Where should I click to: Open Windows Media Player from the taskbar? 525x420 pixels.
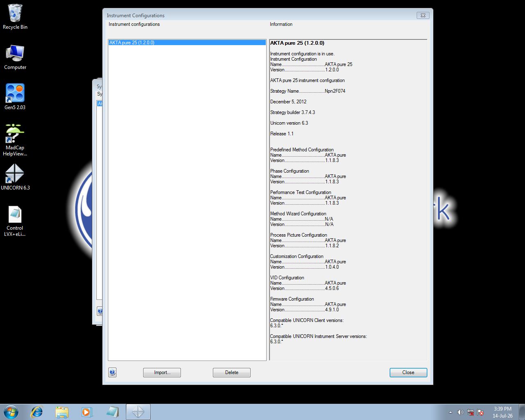pos(87,412)
